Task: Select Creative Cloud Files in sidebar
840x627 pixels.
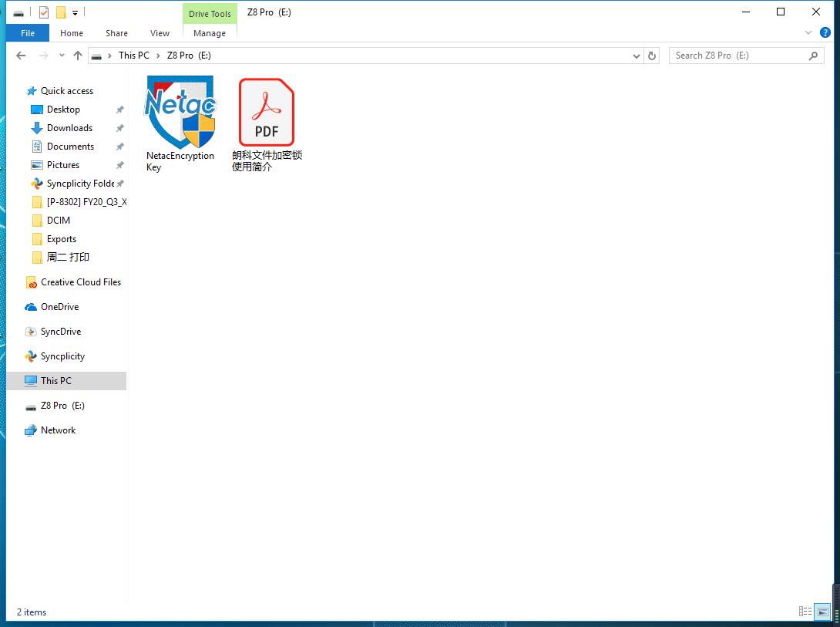Action: click(81, 282)
